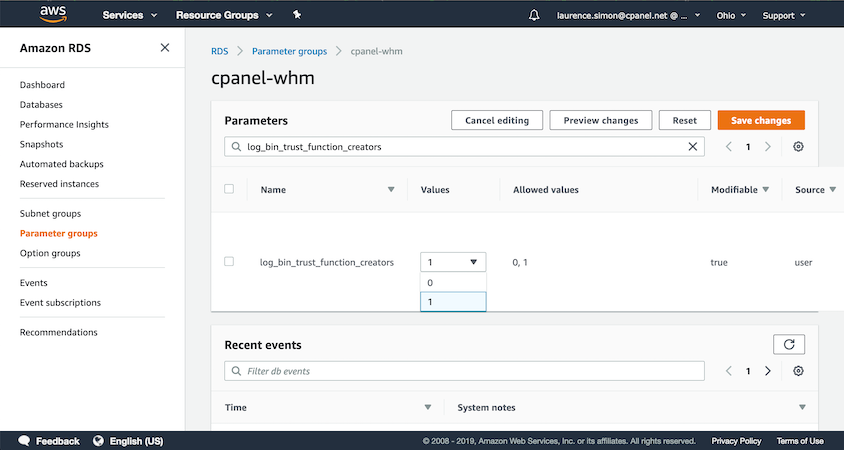
Task: Focus the parameters search input
Action: pyautogui.click(x=464, y=146)
